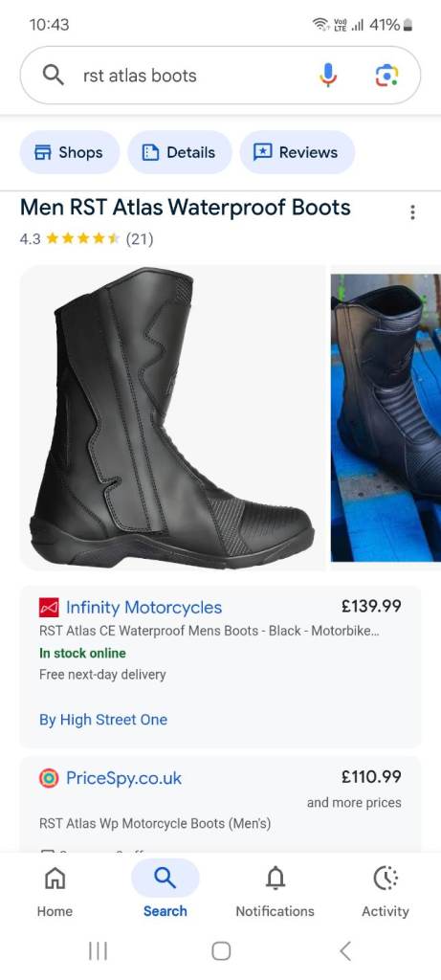Switch to the Shops chip
Image resolution: width=441 pixels, height=980 pixels.
coord(69,152)
